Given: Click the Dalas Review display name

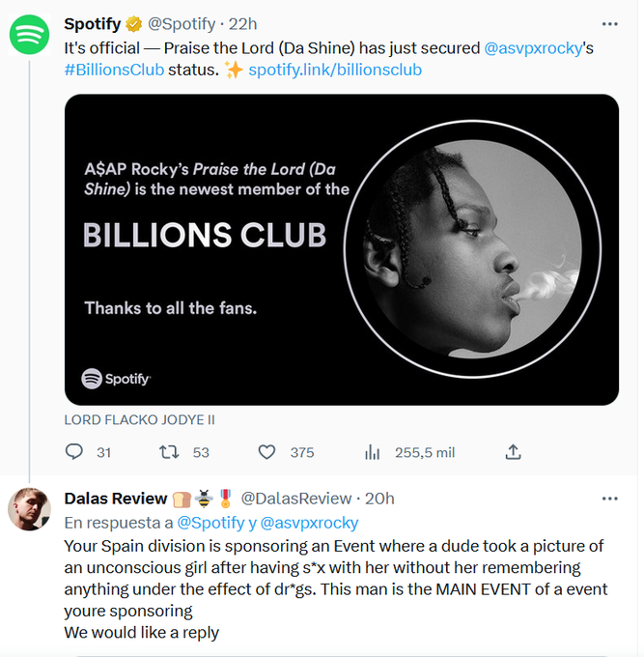Looking at the screenshot, I should (x=116, y=499).
